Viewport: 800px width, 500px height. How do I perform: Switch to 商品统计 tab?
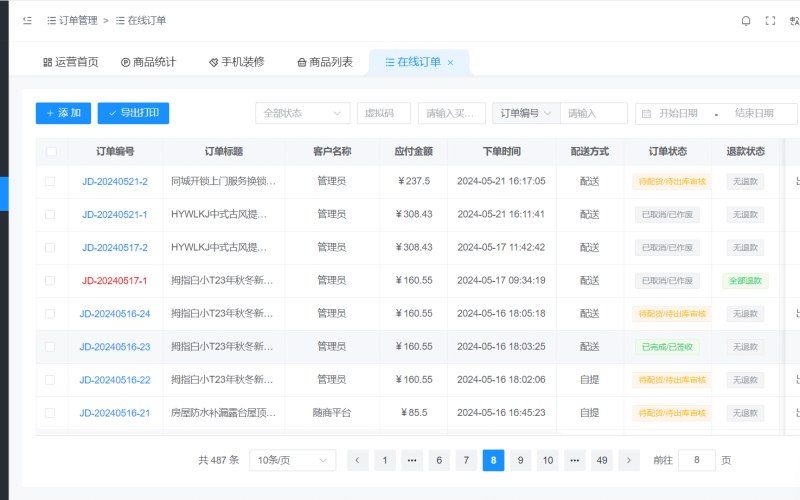coord(148,62)
